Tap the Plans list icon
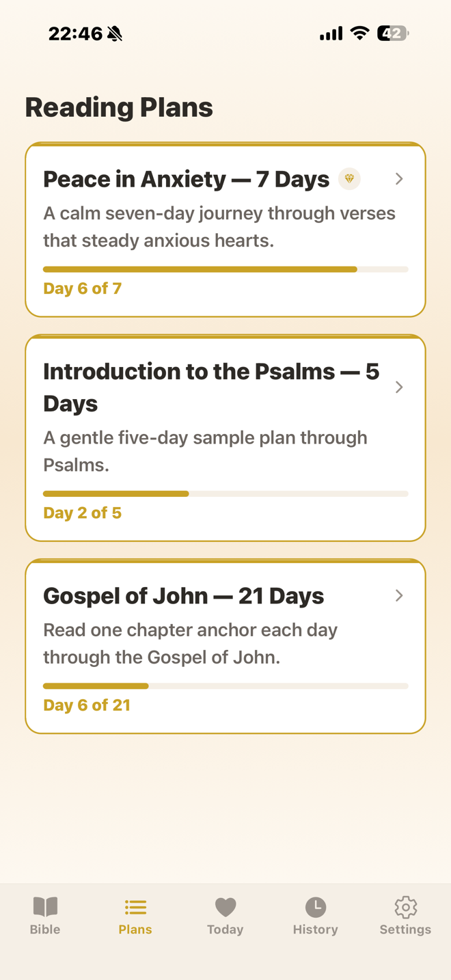The image size is (451, 980). (x=135, y=907)
